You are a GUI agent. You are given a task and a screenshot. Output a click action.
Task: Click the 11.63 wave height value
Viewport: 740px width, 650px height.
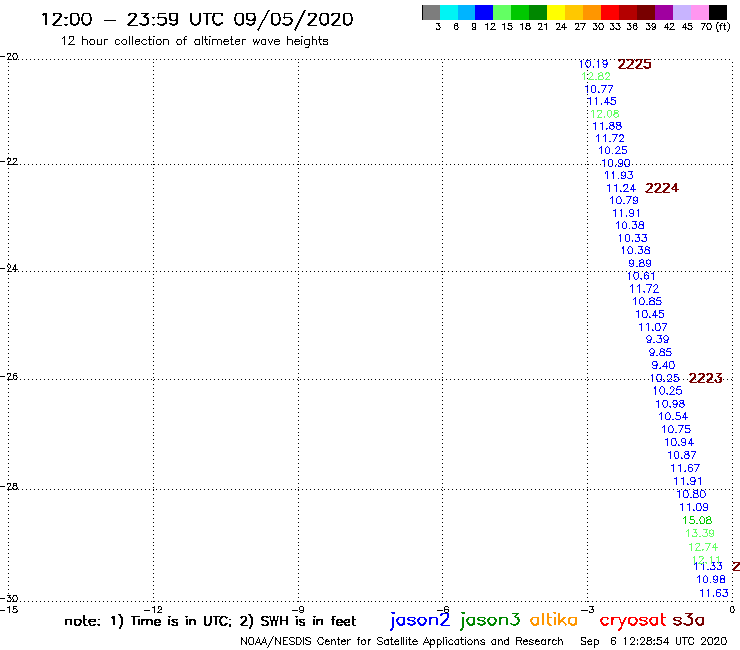(714, 593)
